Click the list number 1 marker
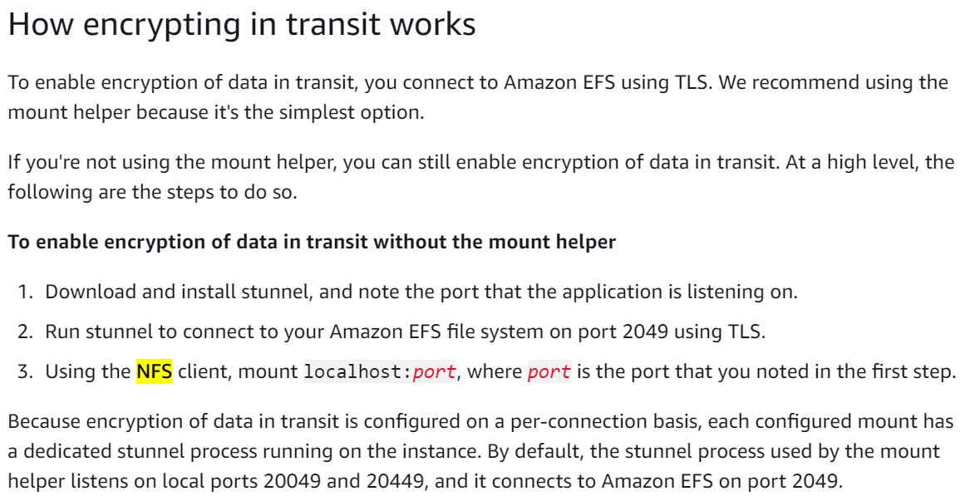This screenshot has width=980, height=501. [x=25, y=292]
